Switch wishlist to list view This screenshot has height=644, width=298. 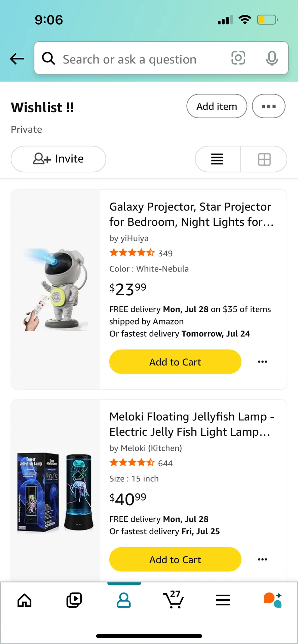[217, 159]
